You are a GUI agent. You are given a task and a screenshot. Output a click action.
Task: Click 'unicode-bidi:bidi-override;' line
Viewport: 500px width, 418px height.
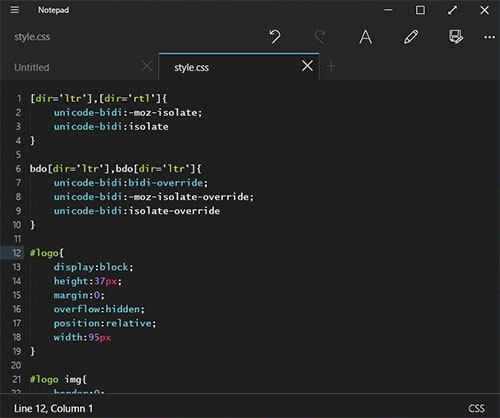[x=131, y=183]
